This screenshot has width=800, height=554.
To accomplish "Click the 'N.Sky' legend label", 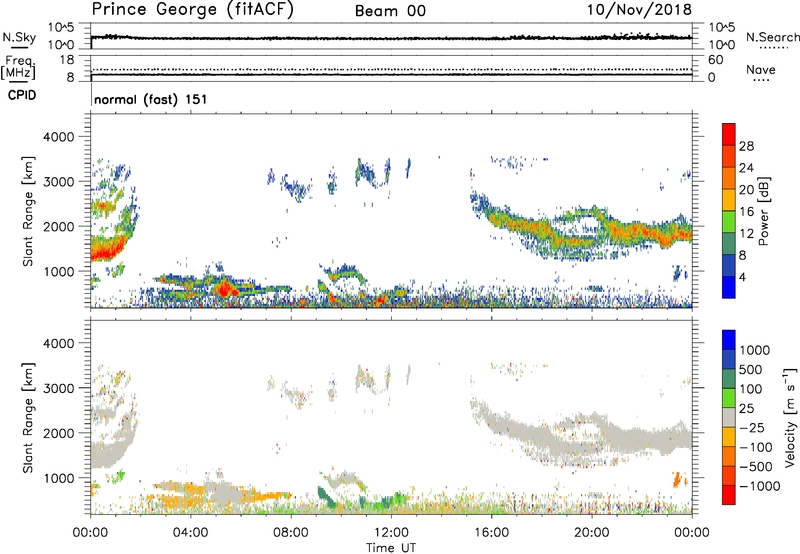I will coord(19,37).
